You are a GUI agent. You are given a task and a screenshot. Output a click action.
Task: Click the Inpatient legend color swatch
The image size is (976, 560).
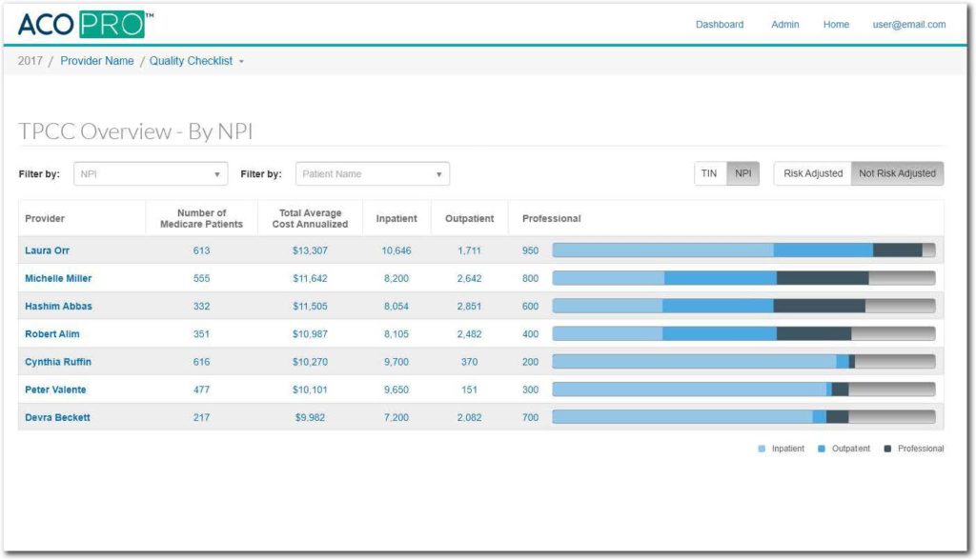coord(762,449)
